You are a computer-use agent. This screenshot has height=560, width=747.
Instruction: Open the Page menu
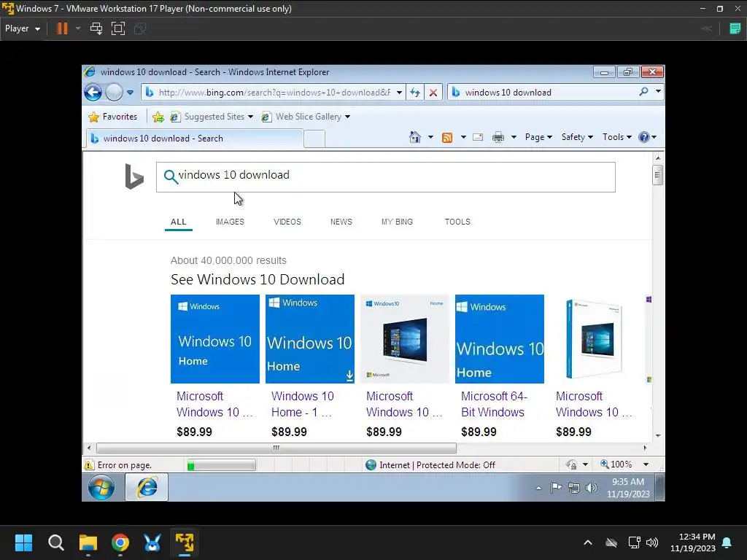coord(538,137)
